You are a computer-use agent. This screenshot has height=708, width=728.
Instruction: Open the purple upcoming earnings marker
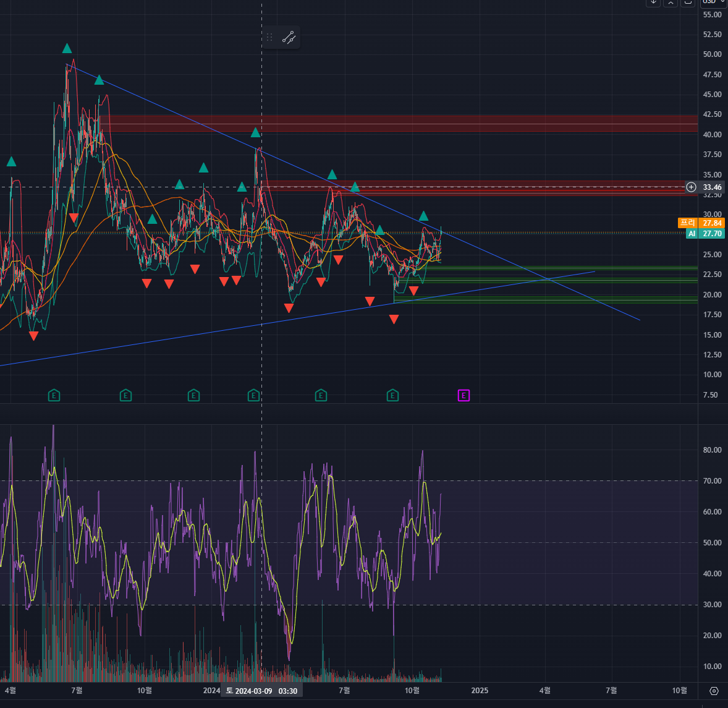point(463,395)
